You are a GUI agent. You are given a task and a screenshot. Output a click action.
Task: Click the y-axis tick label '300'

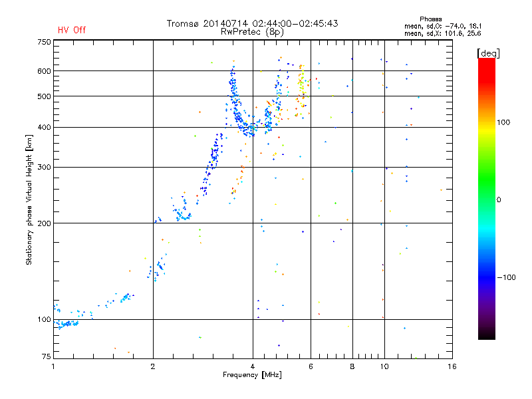tap(44, 168)
